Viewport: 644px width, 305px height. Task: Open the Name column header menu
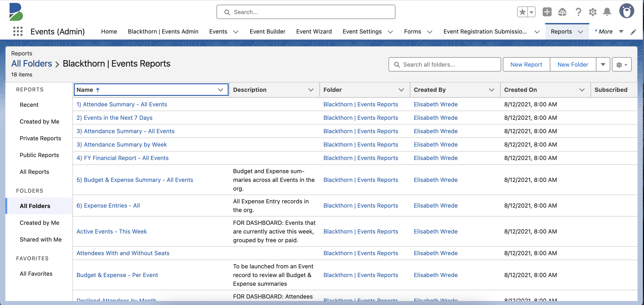tap(220, 90)
